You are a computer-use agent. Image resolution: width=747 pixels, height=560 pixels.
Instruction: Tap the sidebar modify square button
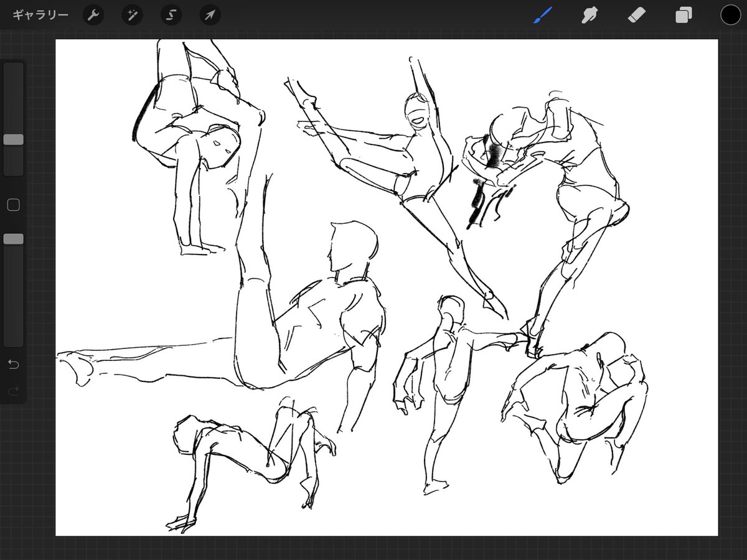tap(13, 204)
